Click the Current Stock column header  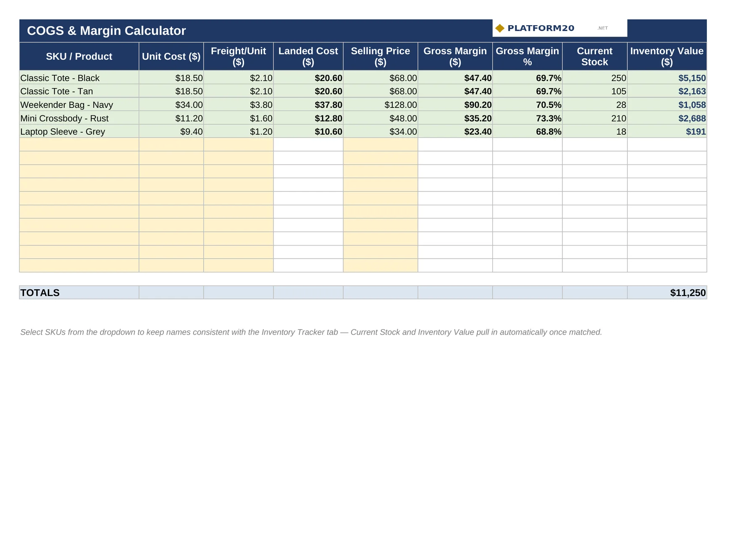(595, 56)
